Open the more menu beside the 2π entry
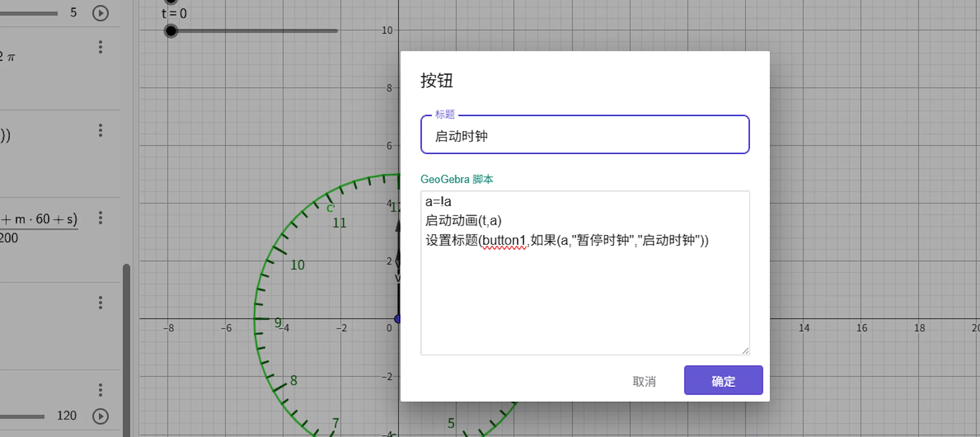 pos(100,47)
